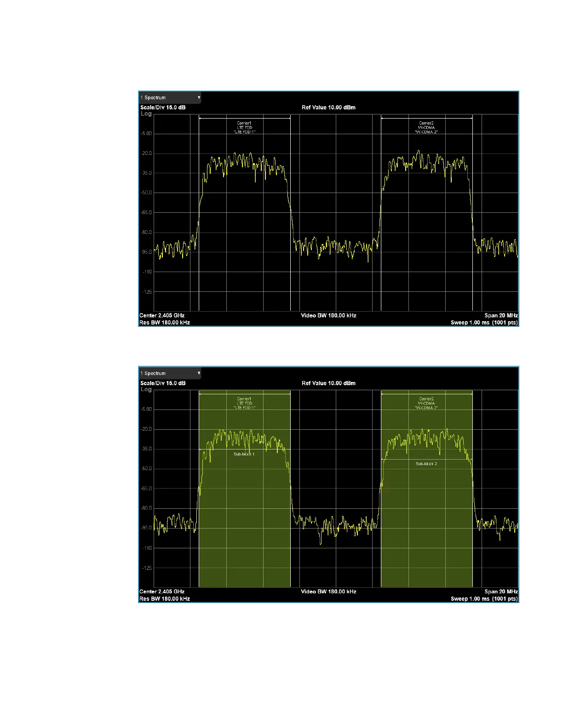Screen dimensions: 563x728
Task: Click 'Span 20 MHz' in the top spectrum
Action: click(501, 315)
